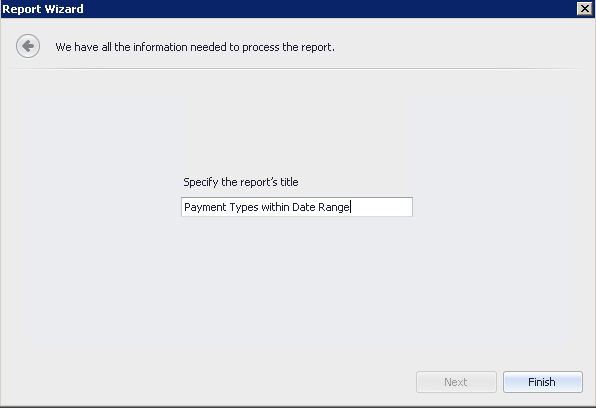The width and height of the screenshot is (596, 409).
Task: Click the X icon in the title bar corner
Action: tap(584, 8)
